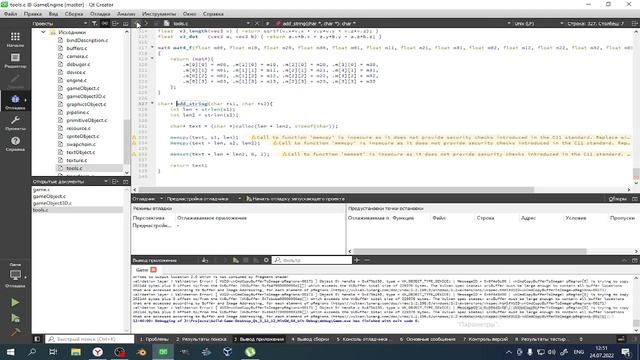The height and width of the screenshot is (360, 640).
Task: Run the project with green play button
Action: (15, 302)
